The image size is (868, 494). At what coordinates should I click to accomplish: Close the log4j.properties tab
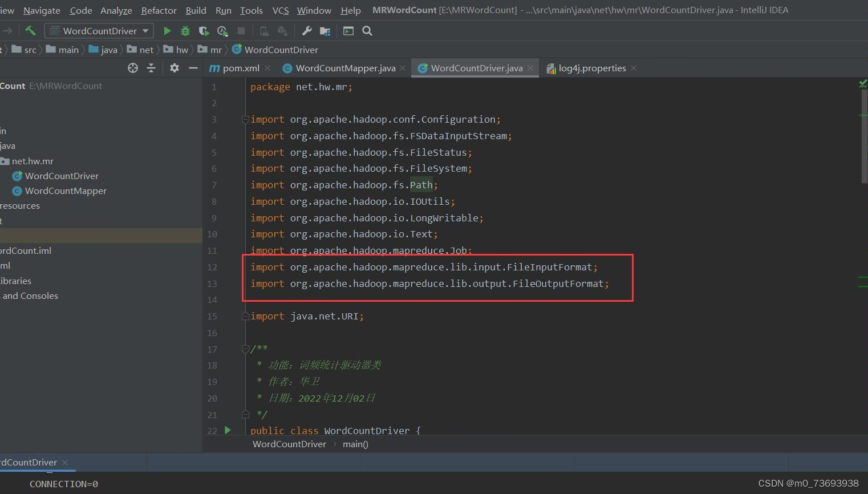tap(633, 68)
